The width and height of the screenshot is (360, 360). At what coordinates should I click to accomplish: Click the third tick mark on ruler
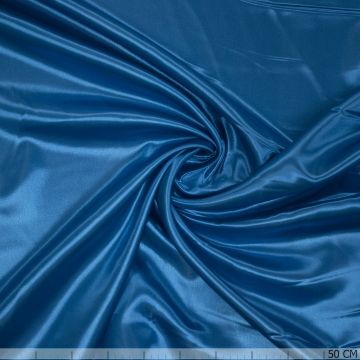coord(108,355)
